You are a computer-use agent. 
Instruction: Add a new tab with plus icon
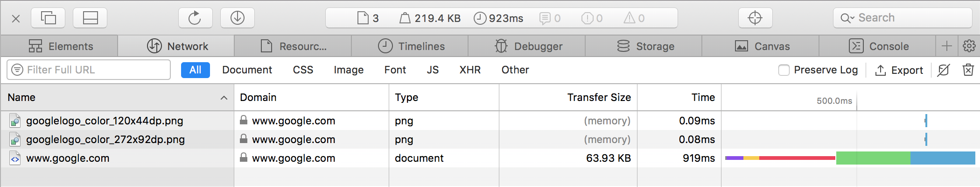point(947,46)
